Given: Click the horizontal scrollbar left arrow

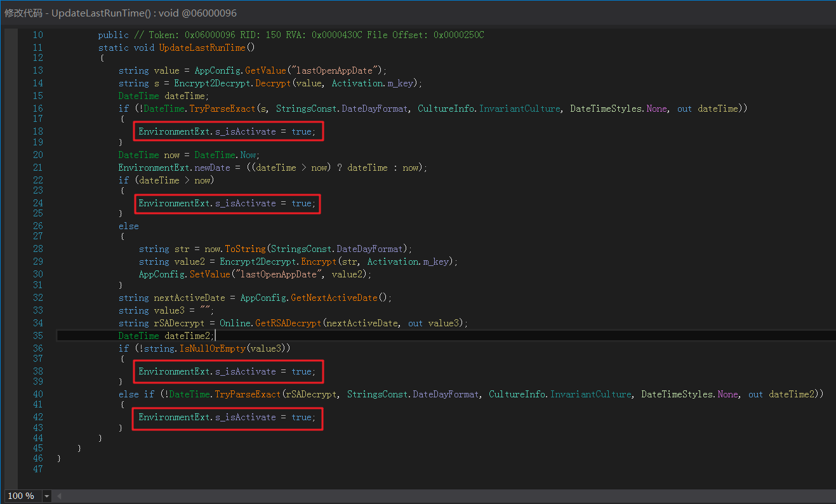Looking at the screenshot, I should click(60, 496).
